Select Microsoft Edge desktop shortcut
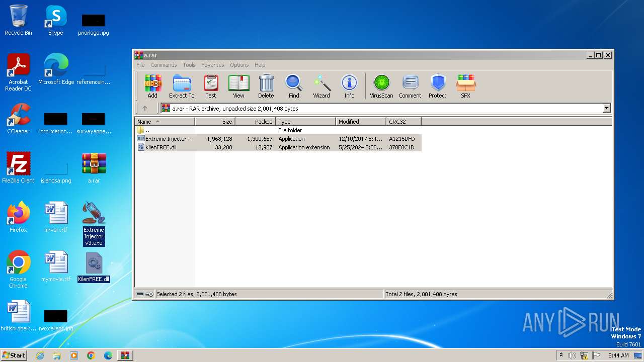This screenshot has width=644, height=362. coord(56,69)
